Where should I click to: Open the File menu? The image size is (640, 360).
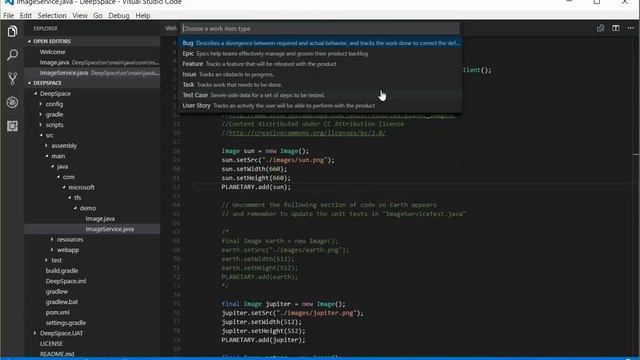click(9, 16)
